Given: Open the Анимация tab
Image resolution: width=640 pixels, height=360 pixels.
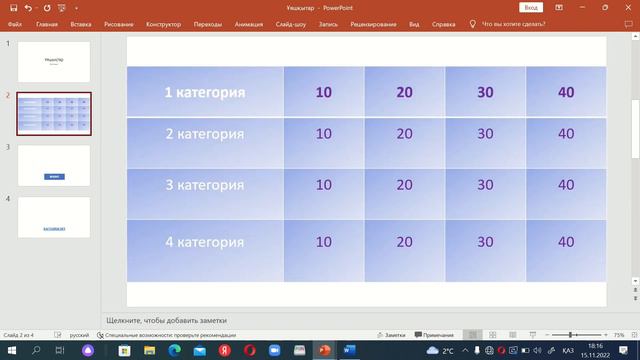Looking at the screenshot, I should pos(249,24).
